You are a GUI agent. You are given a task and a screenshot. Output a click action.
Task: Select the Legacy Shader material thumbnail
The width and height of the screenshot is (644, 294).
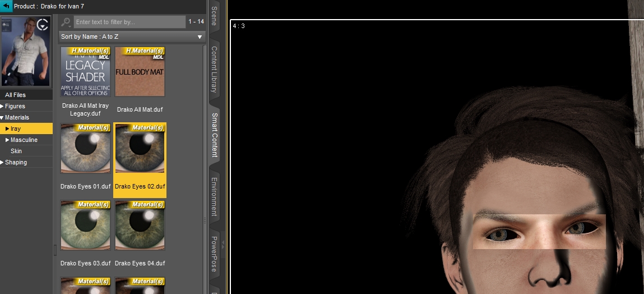[85, 72]
